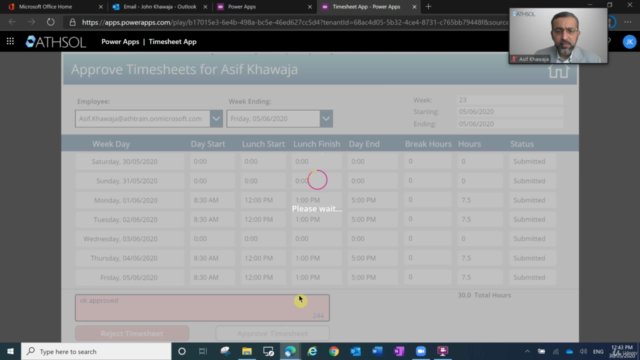This screenshot has width=640, height=360.
Task: Click the Week number field showing 23
Action: click(510, 100)
